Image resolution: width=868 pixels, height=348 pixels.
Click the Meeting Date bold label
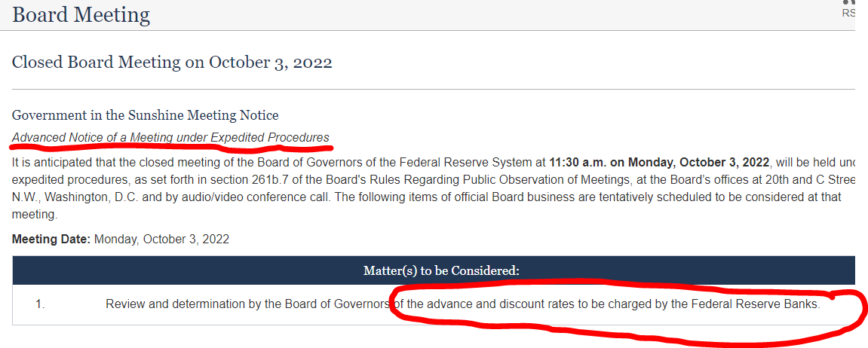(52, 240)
